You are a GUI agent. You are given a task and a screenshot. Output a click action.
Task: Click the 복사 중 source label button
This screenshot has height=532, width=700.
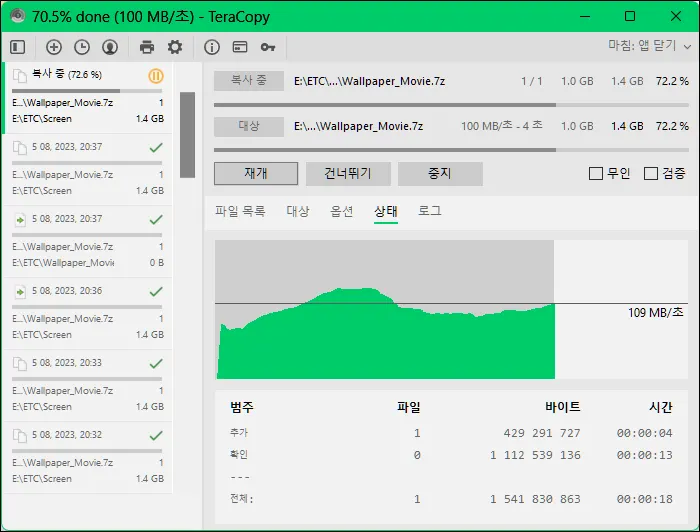pos(249,81)
